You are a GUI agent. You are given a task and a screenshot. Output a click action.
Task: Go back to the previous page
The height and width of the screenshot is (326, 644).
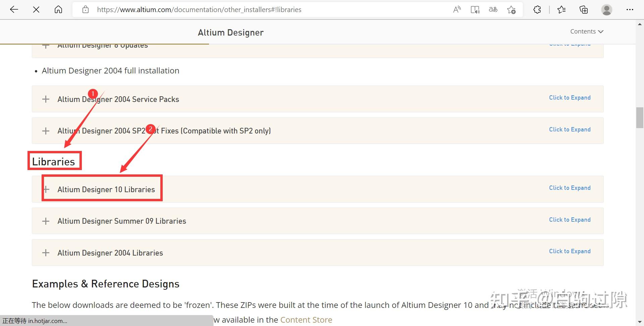pyautogui.click(x=14, y=10)
